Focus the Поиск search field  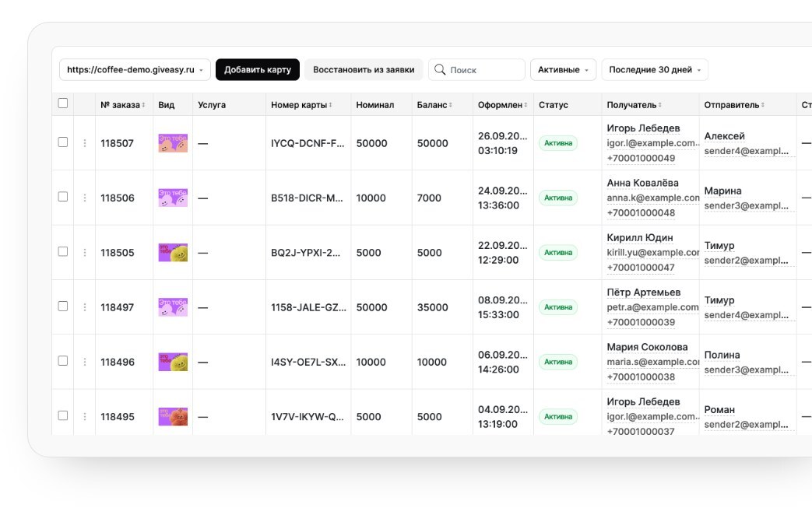[476, 70]
